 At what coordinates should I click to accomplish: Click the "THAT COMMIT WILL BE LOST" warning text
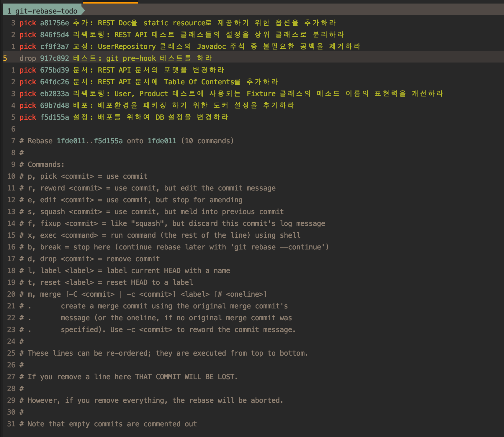[x=186, y=377]
